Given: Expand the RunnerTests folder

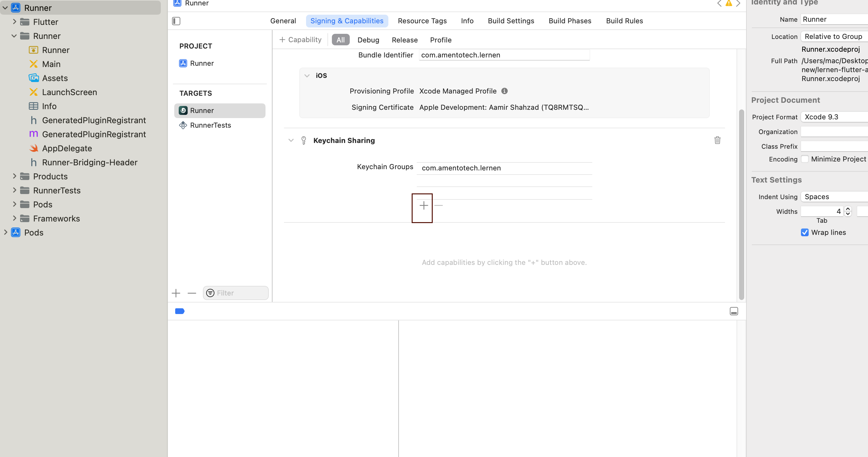Looking at the screenshot, I should point(14,190).
